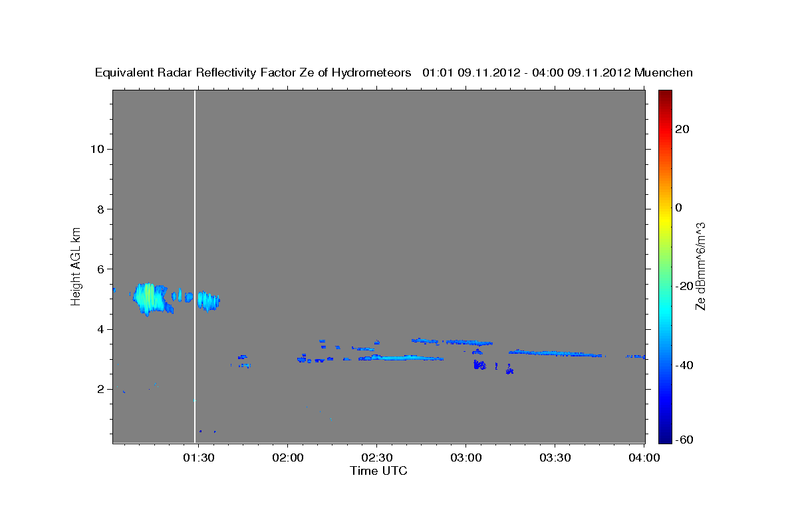Click the 01:30 time tick label
Image resolution: width=798 pixels, height=532 pixels.
click(x=199, y=458)
